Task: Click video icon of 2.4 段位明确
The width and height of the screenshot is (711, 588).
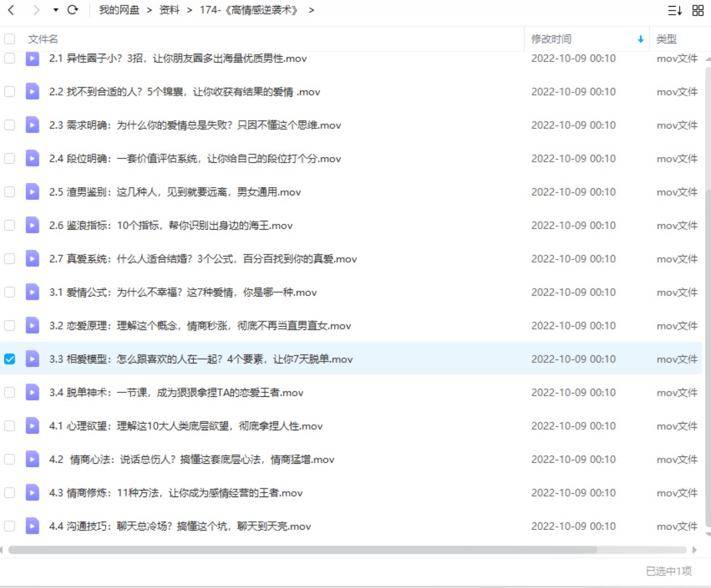Action: pos(32,158)
